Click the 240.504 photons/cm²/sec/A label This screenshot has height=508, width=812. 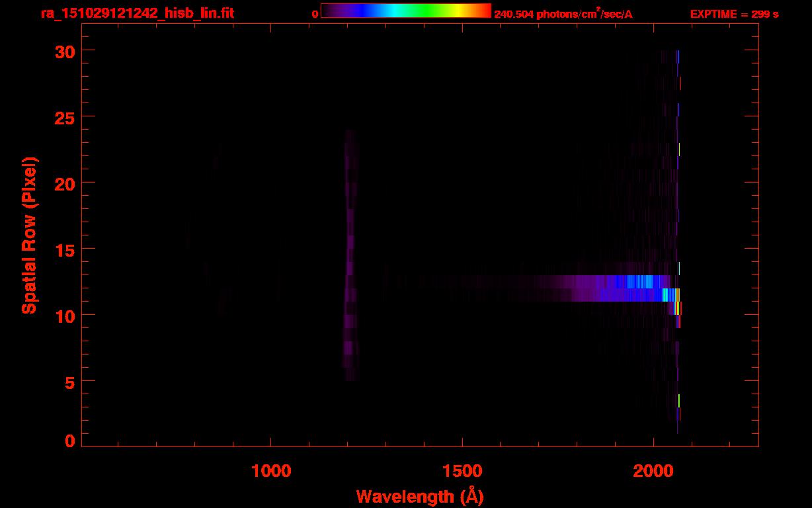coord(563,13)
